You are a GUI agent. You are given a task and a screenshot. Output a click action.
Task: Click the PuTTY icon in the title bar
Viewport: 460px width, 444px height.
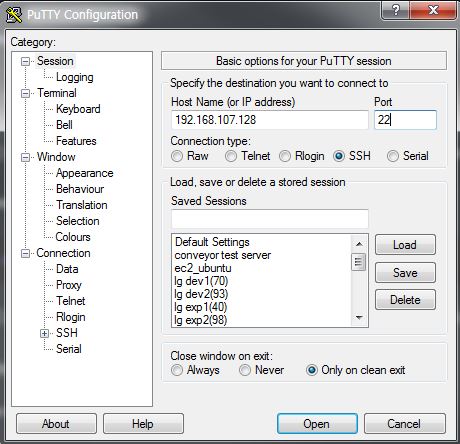[14, 15]
